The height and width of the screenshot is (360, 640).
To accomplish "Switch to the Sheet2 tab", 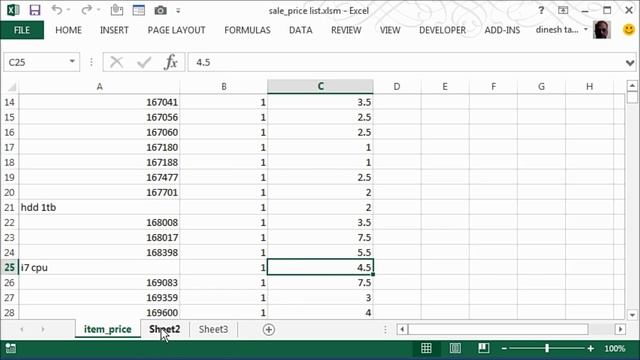I will pyautogui.click(x=164, y=329).
